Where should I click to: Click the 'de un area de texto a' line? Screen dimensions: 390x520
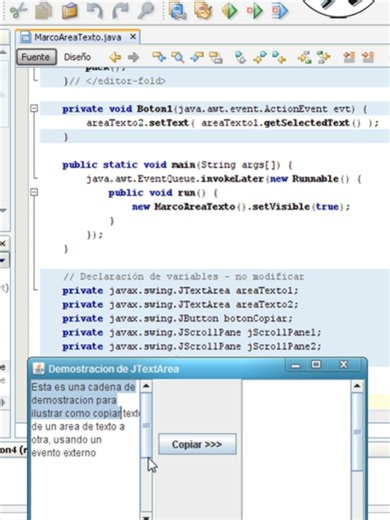78,426
